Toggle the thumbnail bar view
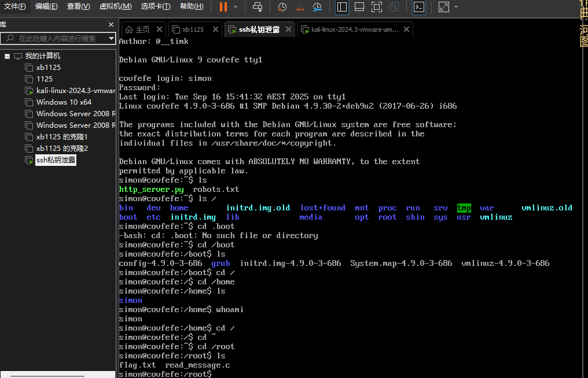The height and width of the screenshot is (378, 588). [359, 7]
